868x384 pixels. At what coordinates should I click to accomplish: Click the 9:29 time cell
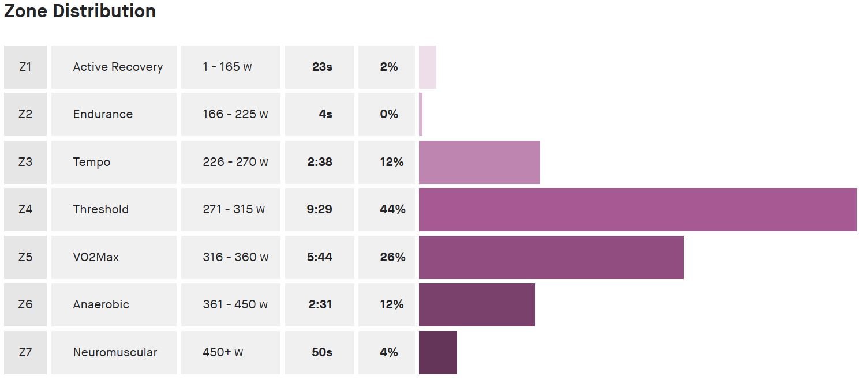pos(320,209)
